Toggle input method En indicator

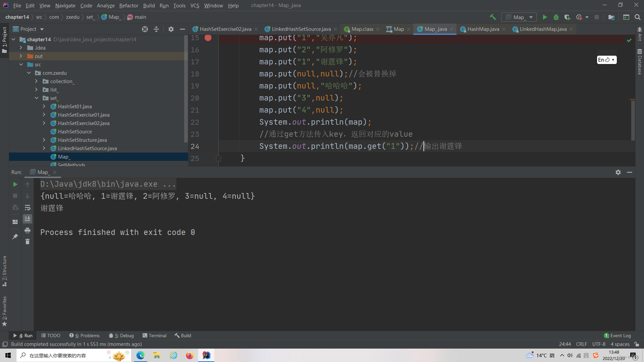(606, 60)
